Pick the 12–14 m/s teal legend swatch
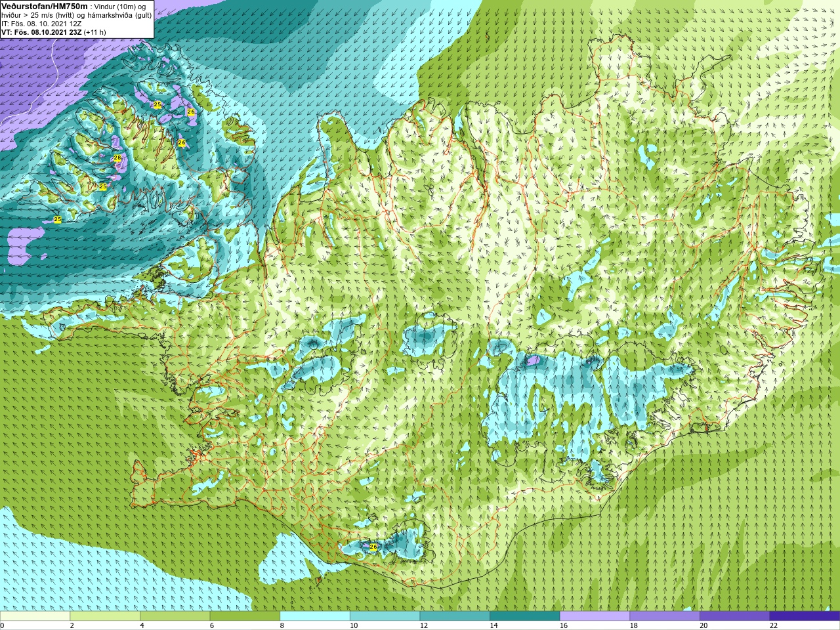Viewport: 840px width, 630px height. pos(455,616)
